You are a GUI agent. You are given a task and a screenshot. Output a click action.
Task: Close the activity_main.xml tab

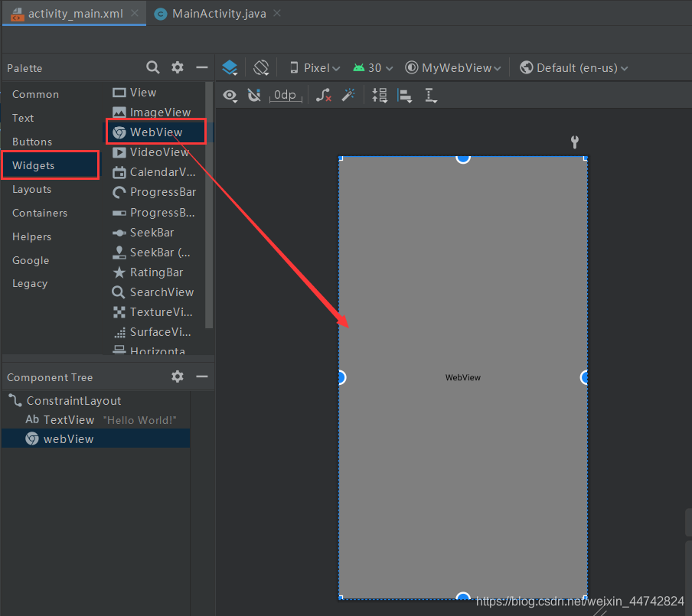click(135, 13)
